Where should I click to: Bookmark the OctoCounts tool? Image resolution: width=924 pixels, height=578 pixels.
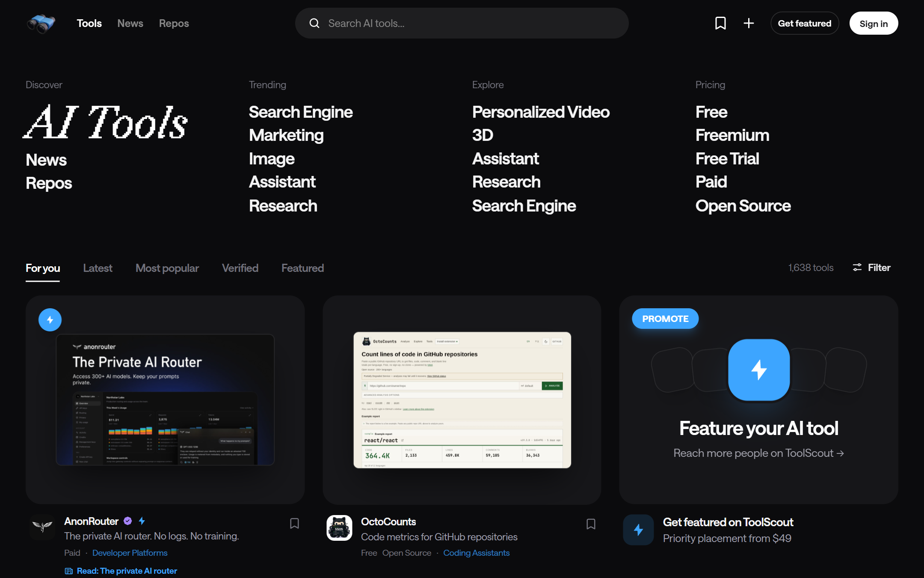[x=591, y=524]
